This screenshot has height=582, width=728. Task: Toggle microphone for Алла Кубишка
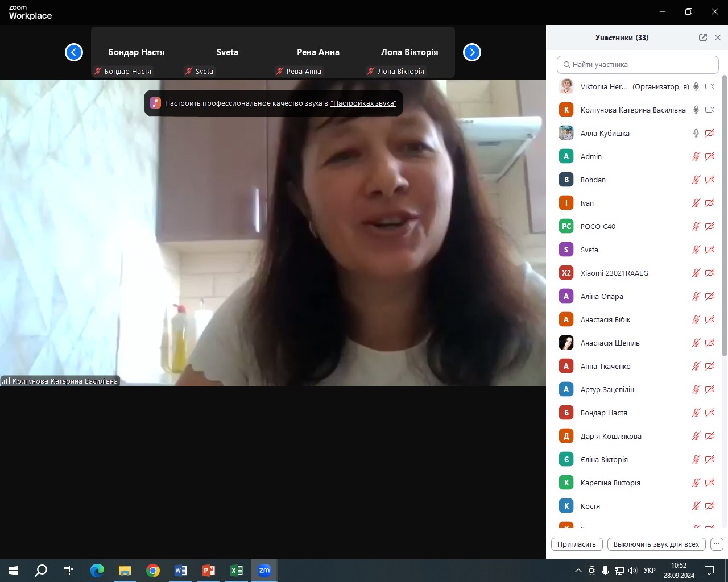pos(696,133)
